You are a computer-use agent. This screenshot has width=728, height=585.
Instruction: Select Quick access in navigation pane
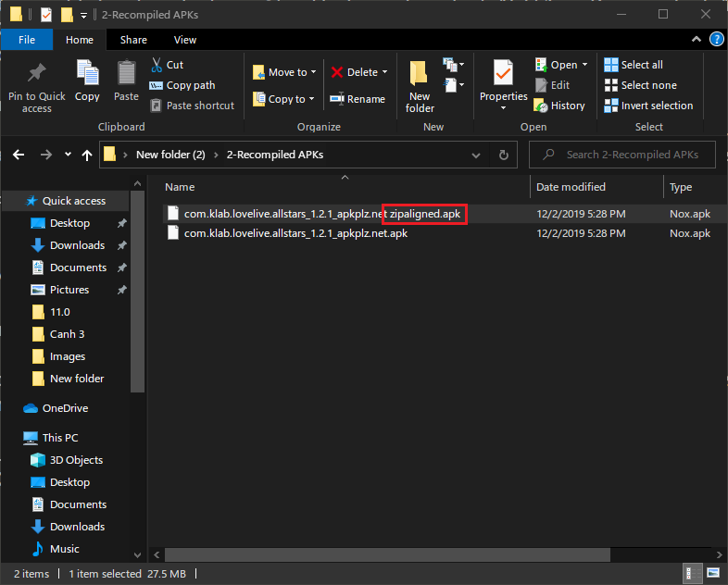65,201
